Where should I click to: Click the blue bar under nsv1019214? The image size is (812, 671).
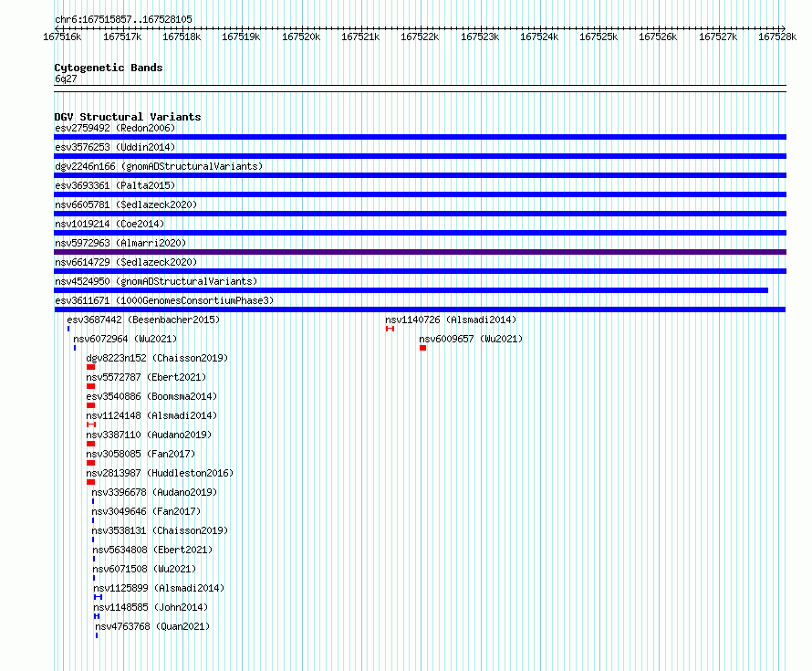point(420,233)
